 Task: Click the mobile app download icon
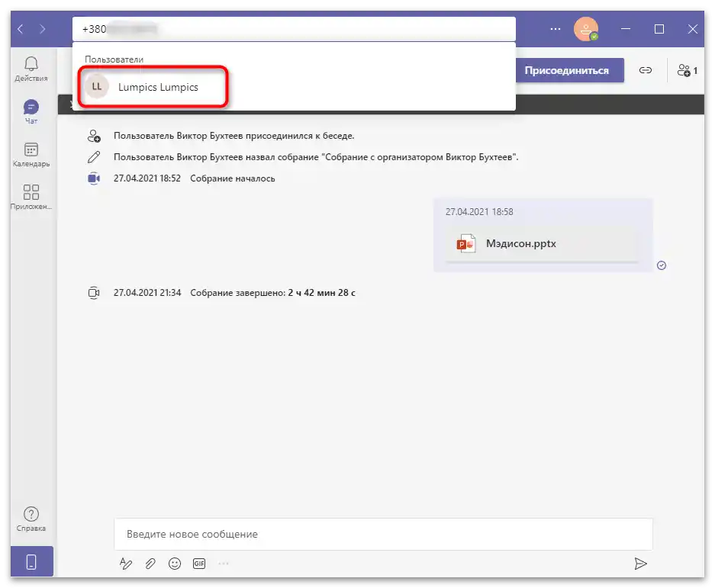click(31, 561)
